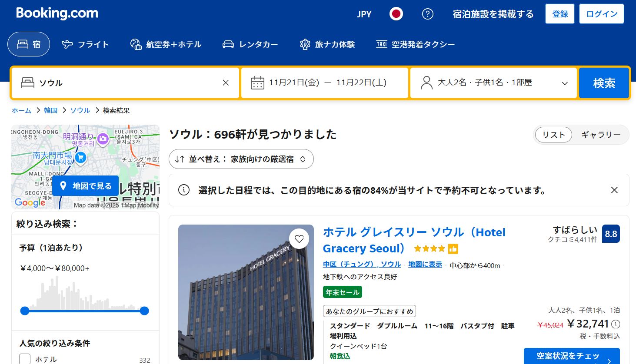This screenshot has height=364, width=636.
Task: Select the リスト view tab
Action: [x=553, y=135]
